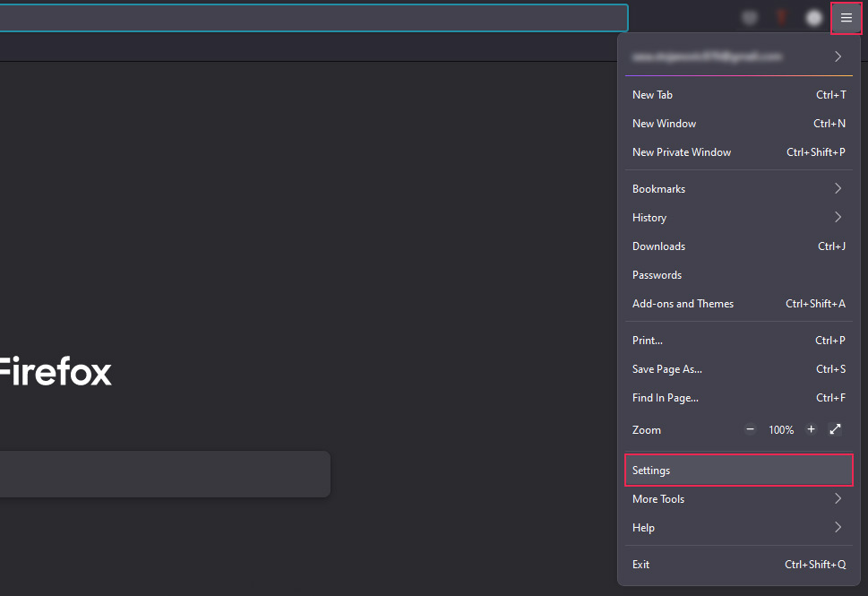Image resolution: width=868 pixels, height=596 pixels.
Task: Expand the Bookmarks submenu
Action: click(736, 189)
